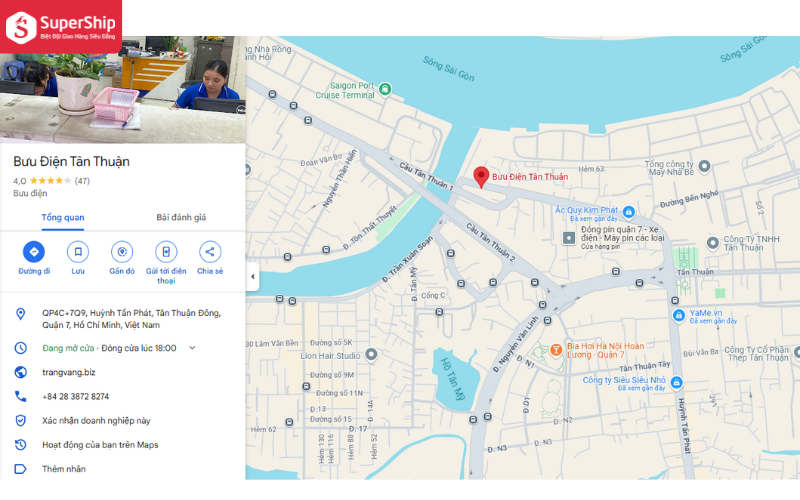
Task: Click the SuperShip logo
Action: click(61, 27)
